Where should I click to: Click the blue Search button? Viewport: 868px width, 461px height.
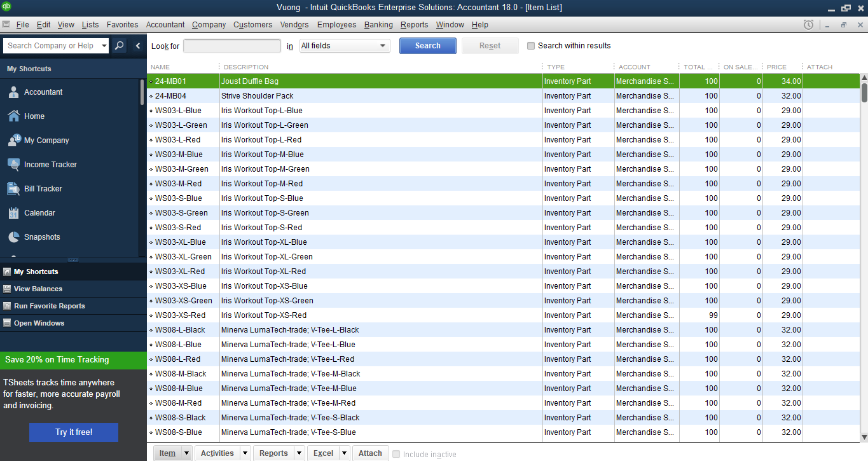[x=427, y=46]
